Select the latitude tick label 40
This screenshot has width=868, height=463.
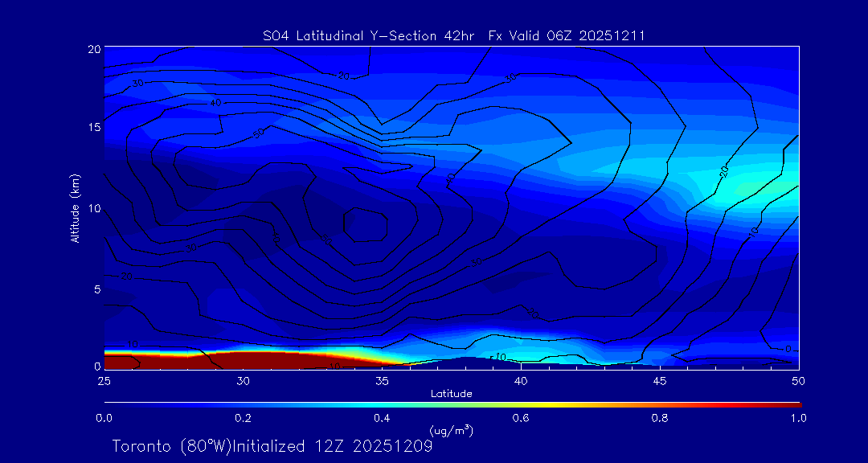coord(521,380)
